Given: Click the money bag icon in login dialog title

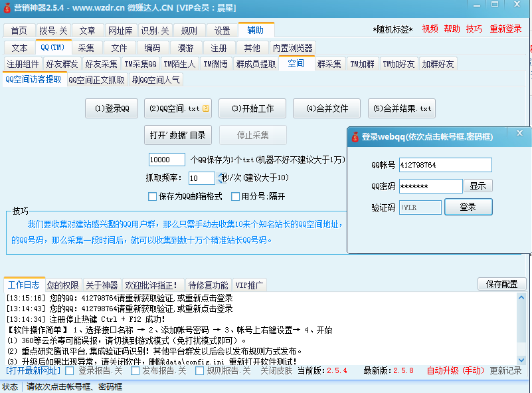Looking at the screenshot, I should click(355, 136).
